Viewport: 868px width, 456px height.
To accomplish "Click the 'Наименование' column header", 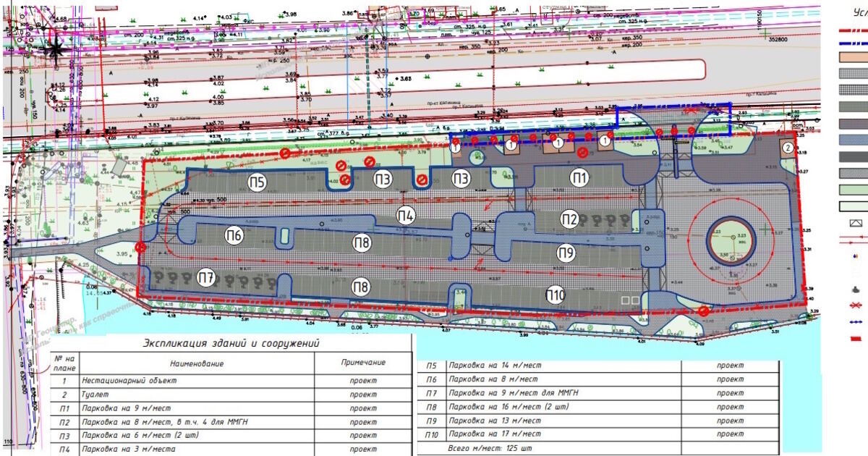I will (197, 363).
